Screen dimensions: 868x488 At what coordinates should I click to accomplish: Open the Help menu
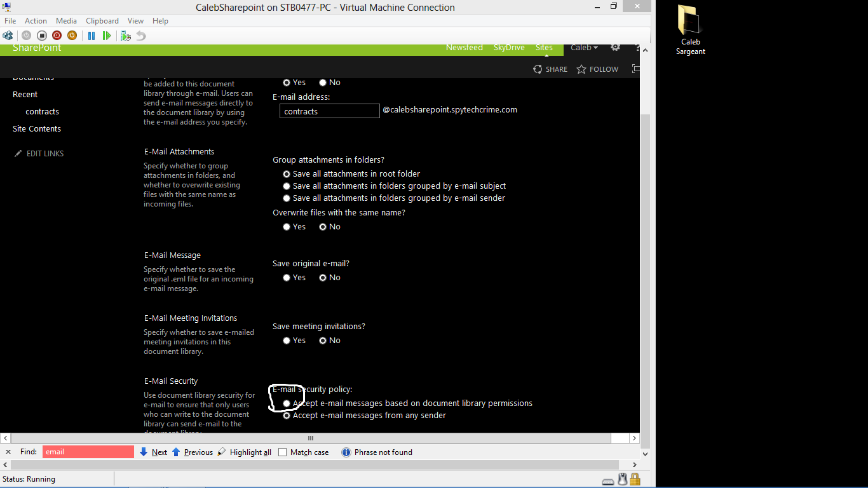[160, 21]
